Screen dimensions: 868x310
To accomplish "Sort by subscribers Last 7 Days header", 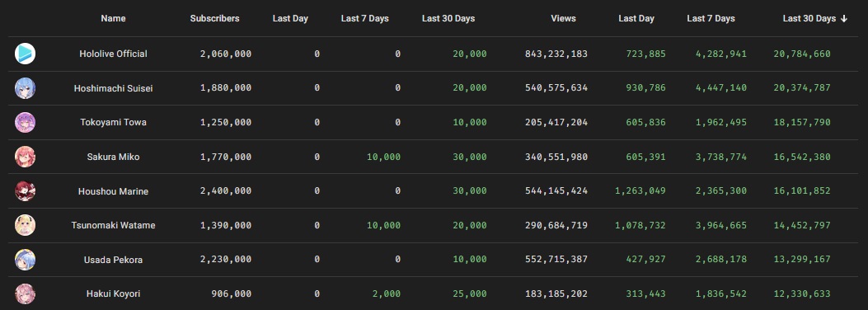I will click(365, 18).
